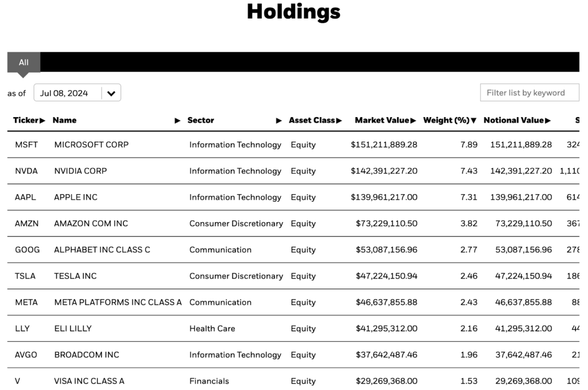This screenshot has height=390, width=588.
Task: Click Apple weight 7.31
Action: point(469,198)
